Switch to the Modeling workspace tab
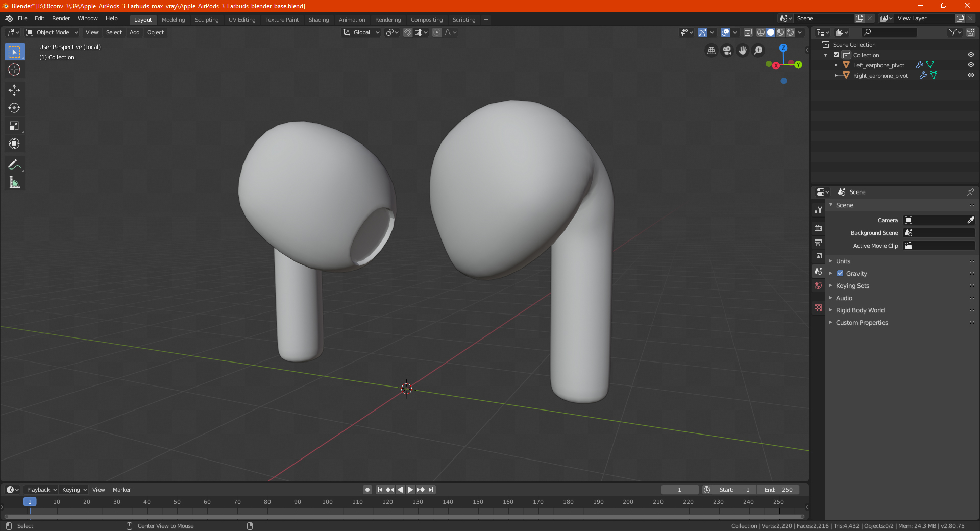980x531 pixels. click(x=174, y=20)
